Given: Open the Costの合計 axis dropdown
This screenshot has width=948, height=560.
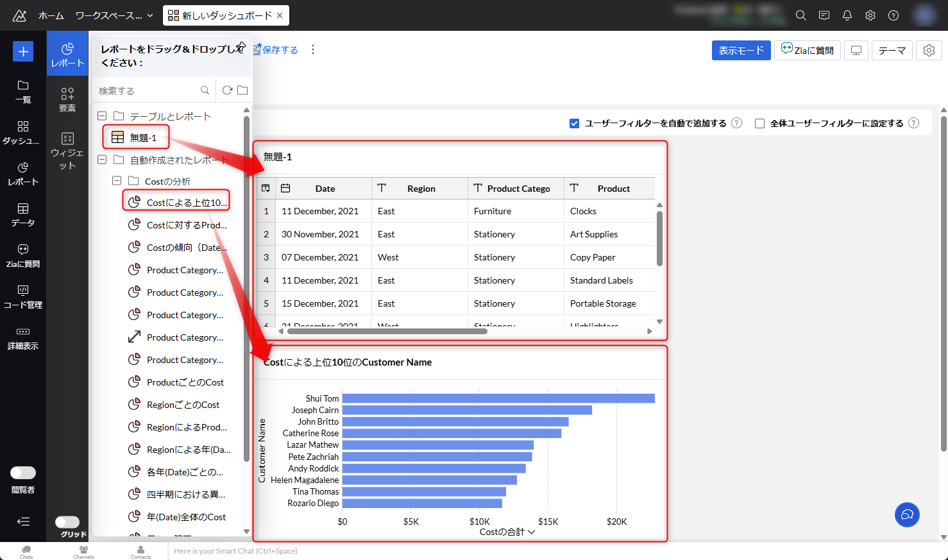Looking at the screenshot, I should pyautogui.click(x=531, y=532).
